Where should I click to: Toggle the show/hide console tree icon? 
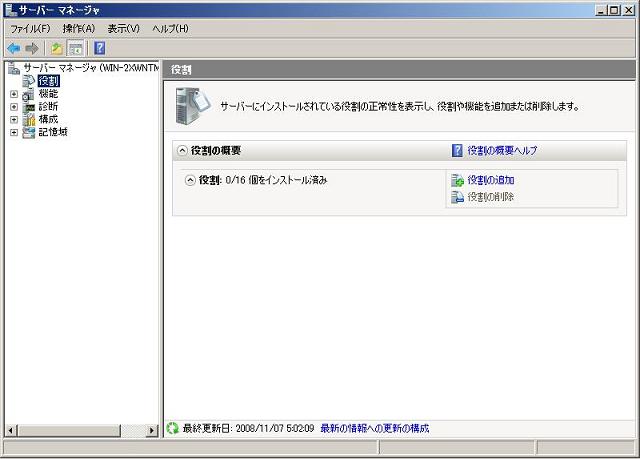point(76,49)
